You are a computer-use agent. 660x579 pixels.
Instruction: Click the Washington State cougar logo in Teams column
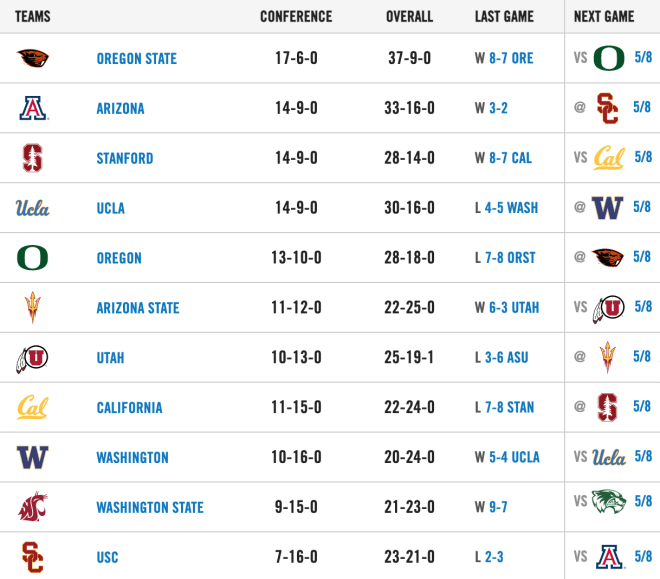pyautogui.click(x=33, y=506)
